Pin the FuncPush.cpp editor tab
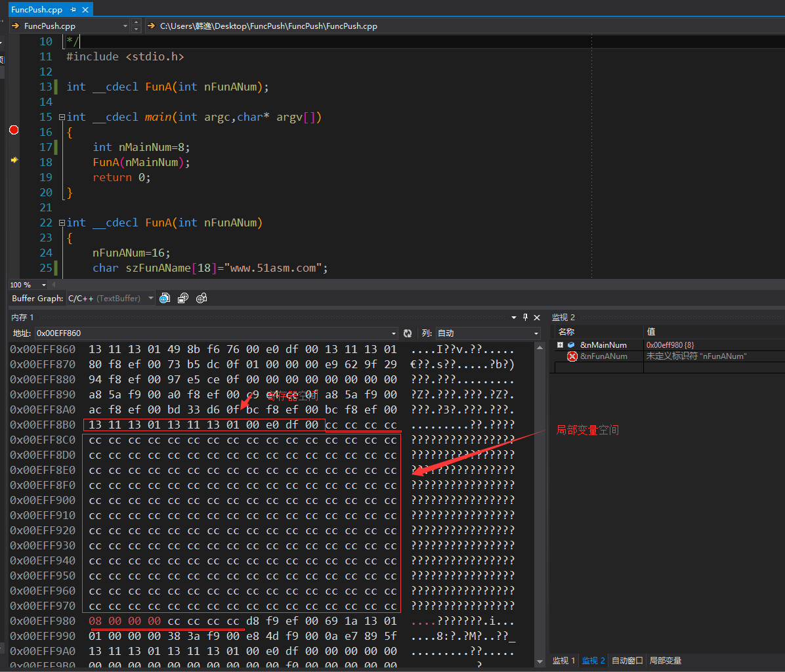Image resolution: width=785 pixels, height=672 pixels. click(x=72, y=10)
